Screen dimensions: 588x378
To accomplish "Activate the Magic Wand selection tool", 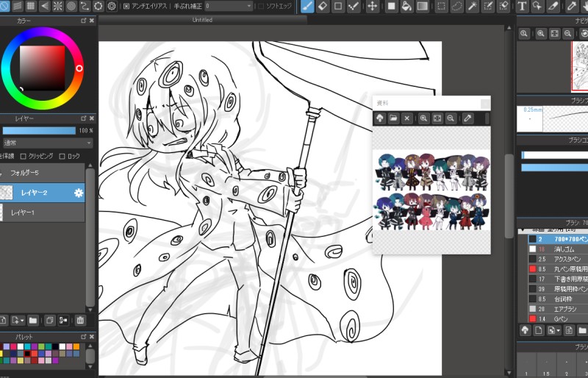I will (474, 6).
